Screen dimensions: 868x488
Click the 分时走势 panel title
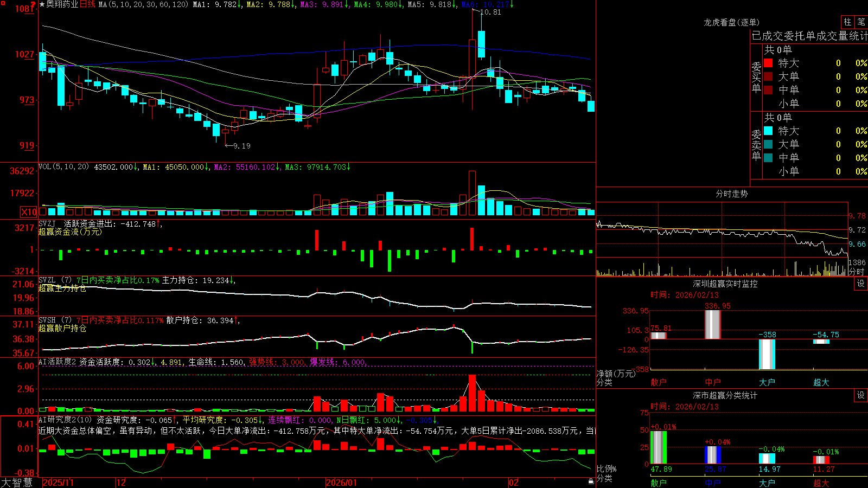(731, 194)
